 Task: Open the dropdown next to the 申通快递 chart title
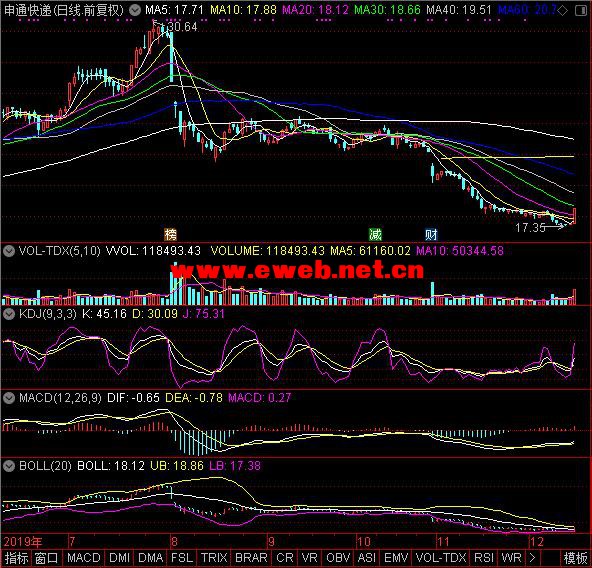[135, 10]
